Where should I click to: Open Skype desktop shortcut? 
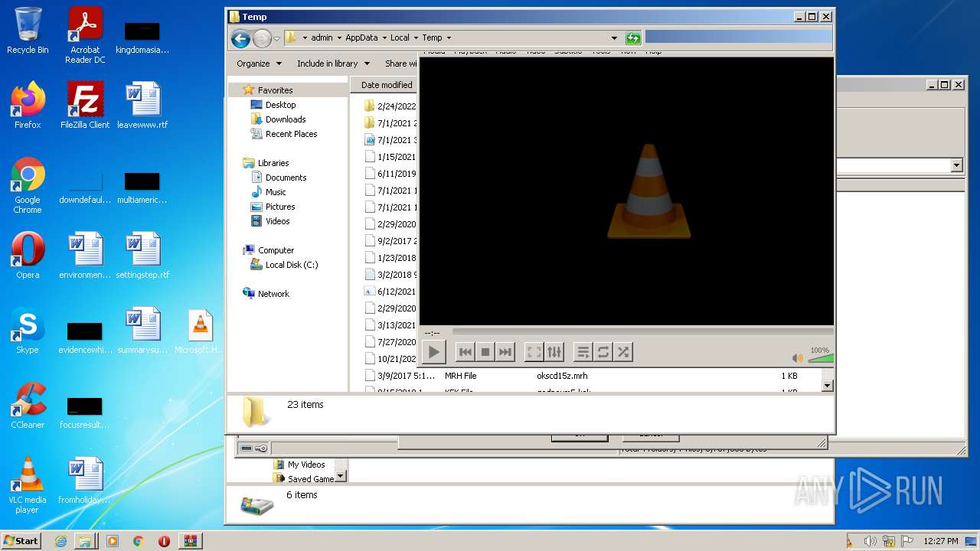28,331
